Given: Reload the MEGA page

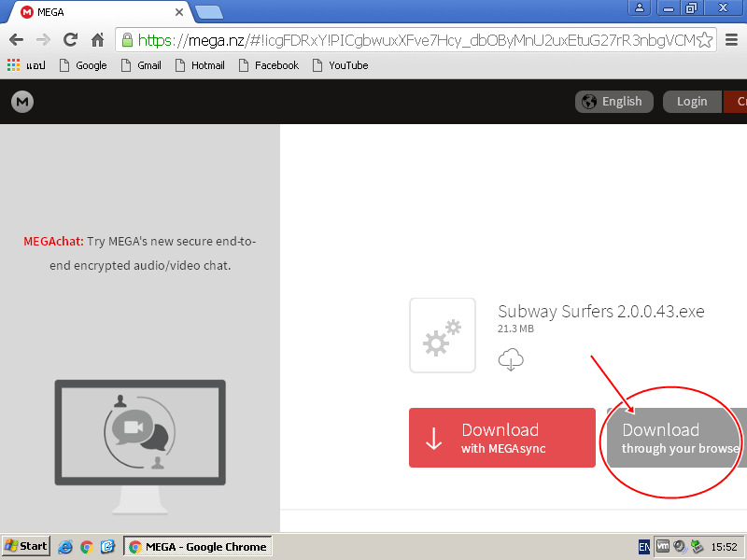Looking at the screenshot, I should click(x=71, y=40).
